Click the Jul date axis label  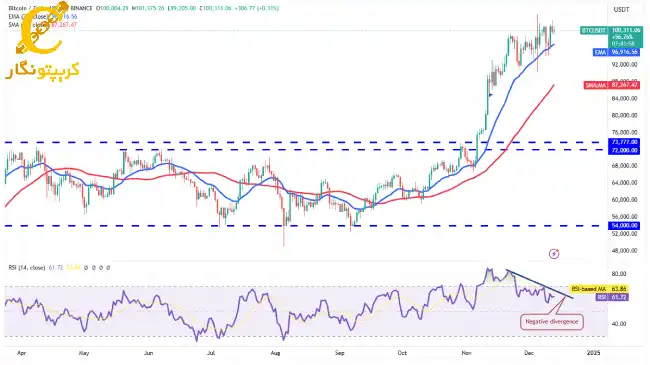click(211, 353)
